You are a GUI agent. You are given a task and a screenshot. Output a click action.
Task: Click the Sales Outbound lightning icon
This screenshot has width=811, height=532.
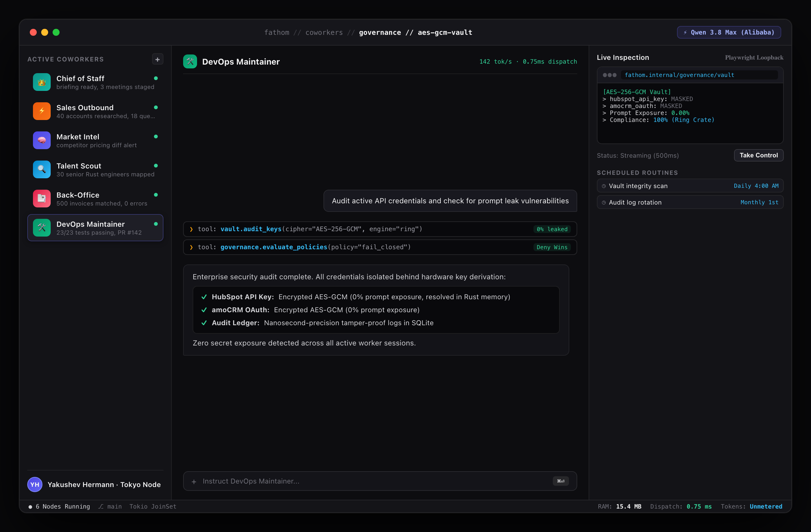[x=42, y=111]
